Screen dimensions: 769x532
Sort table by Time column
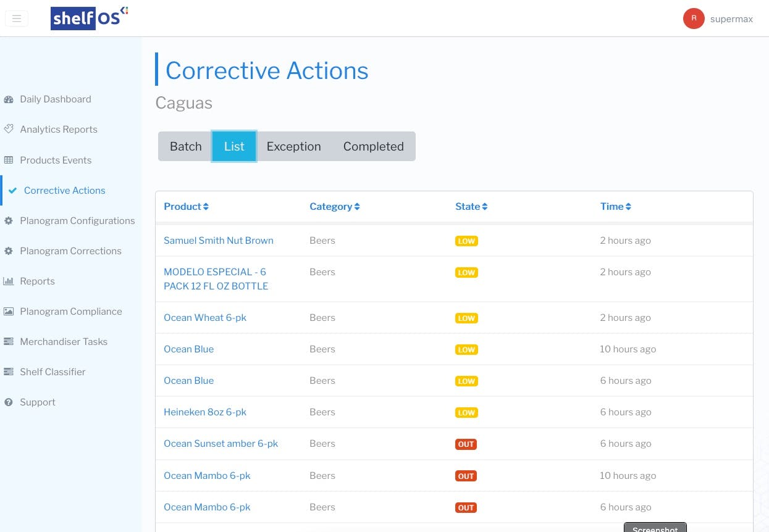point(615,207)
